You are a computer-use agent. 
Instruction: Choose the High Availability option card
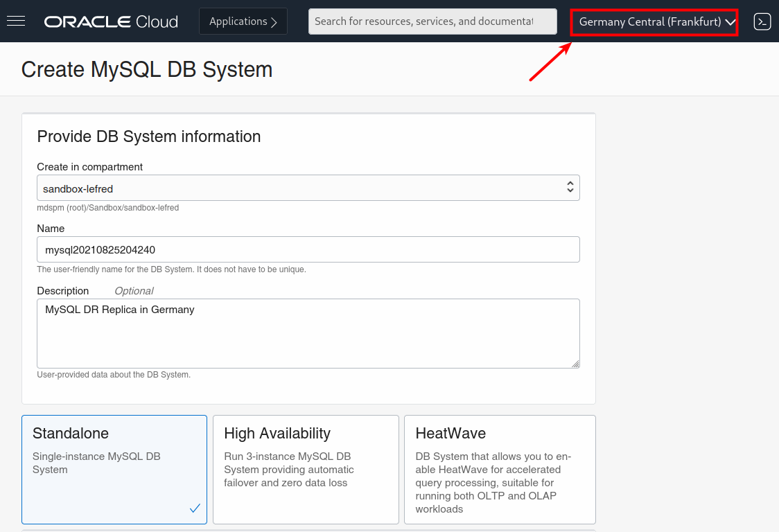point(306,469)
